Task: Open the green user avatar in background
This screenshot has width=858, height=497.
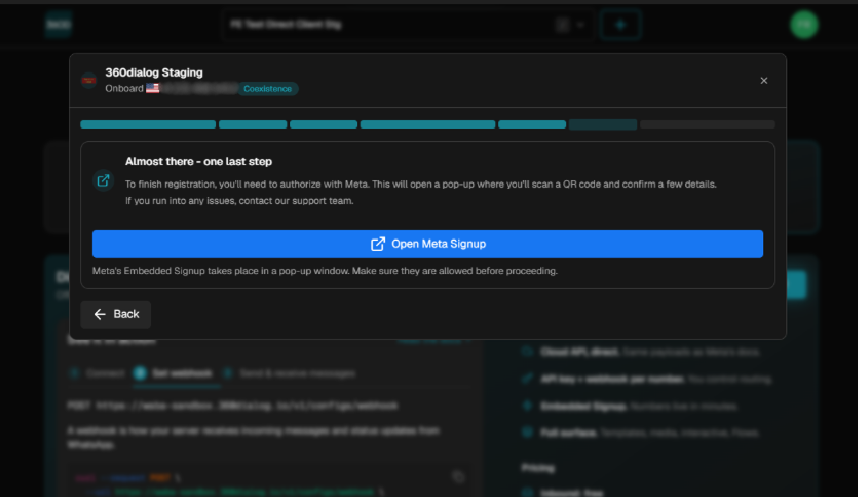Action: [x=804, y=25]
